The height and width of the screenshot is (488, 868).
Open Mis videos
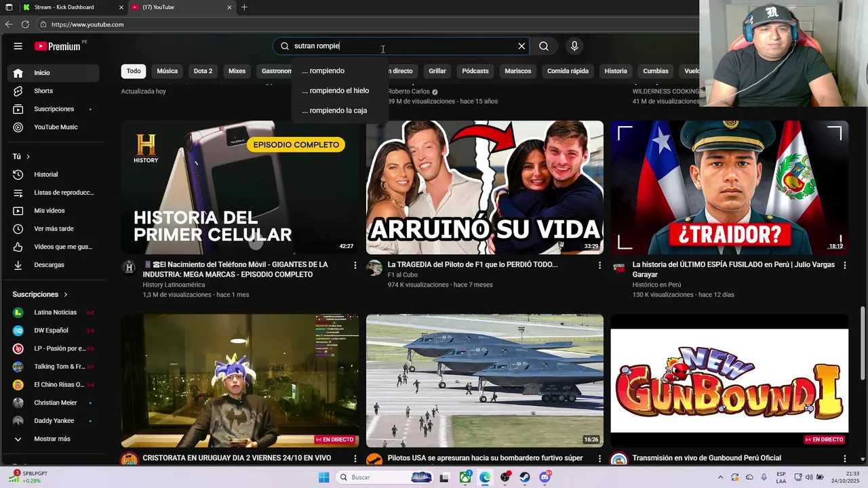(54, 211)
